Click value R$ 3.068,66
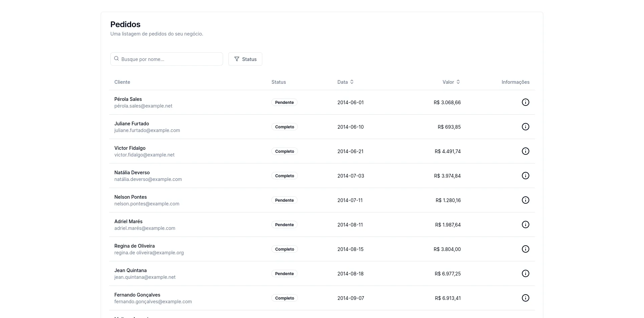 [447, 103]
